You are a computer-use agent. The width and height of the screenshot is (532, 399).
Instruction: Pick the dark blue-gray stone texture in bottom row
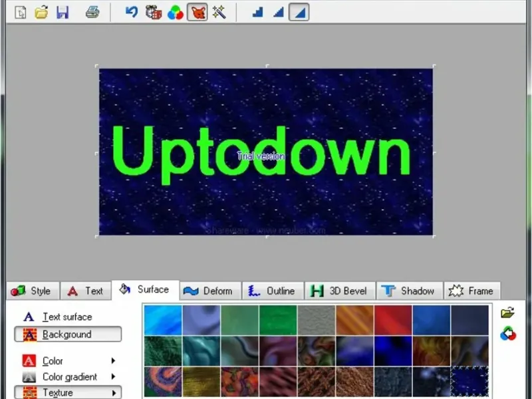pyautogui.click(x=393, y=382)
